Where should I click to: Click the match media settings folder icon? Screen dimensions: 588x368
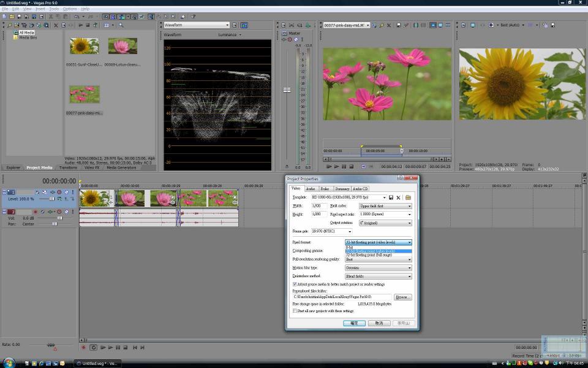[408, 197]
